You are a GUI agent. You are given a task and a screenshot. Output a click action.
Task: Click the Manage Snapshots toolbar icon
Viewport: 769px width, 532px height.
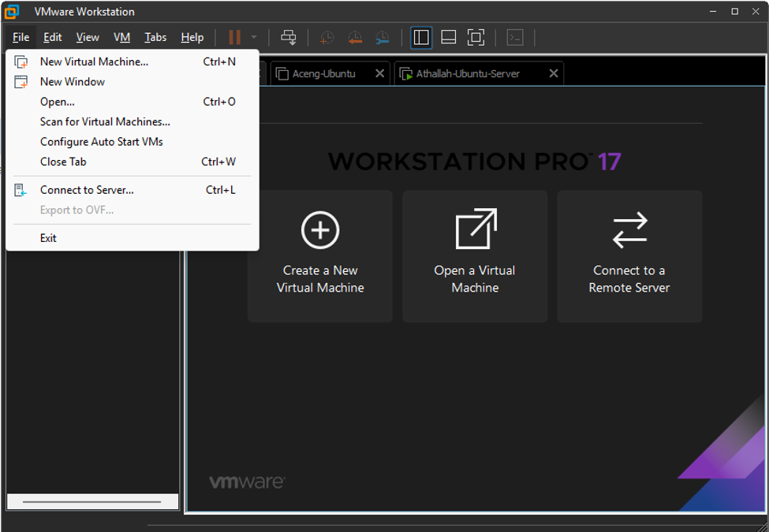click(x=382, y=37)
